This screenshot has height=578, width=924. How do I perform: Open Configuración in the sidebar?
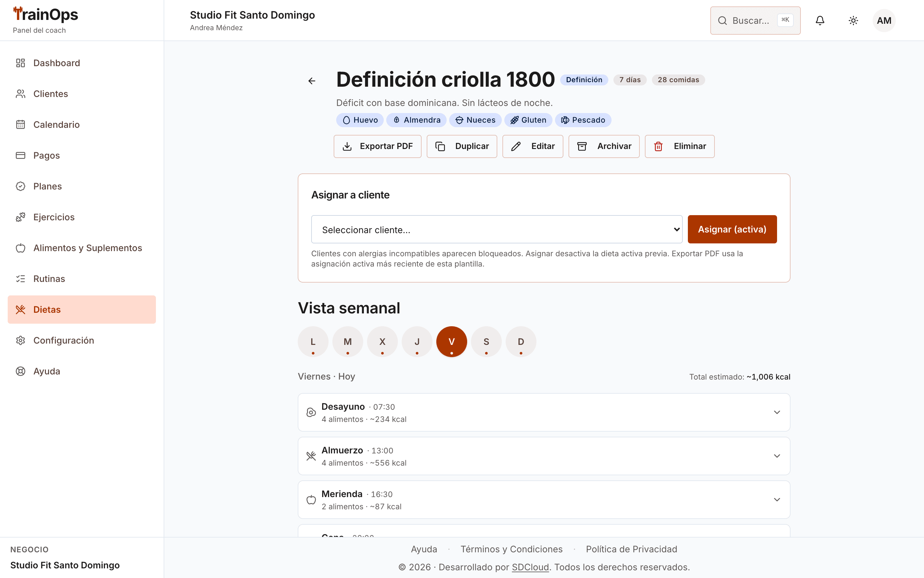pos(82,340)
